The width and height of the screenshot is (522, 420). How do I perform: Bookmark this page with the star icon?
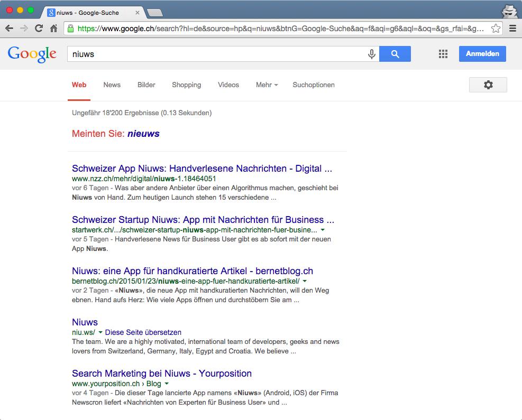click(496, 29)
